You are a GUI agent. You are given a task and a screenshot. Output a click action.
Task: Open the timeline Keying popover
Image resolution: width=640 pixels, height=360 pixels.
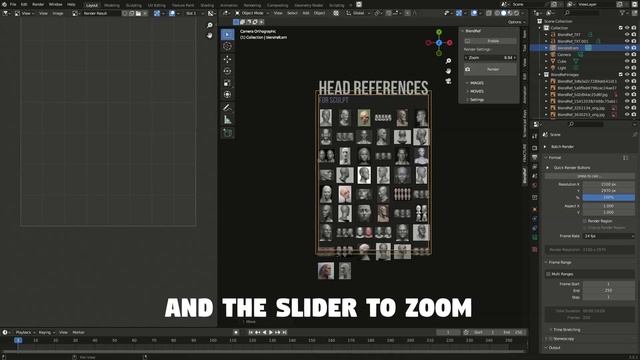point(46,332)
